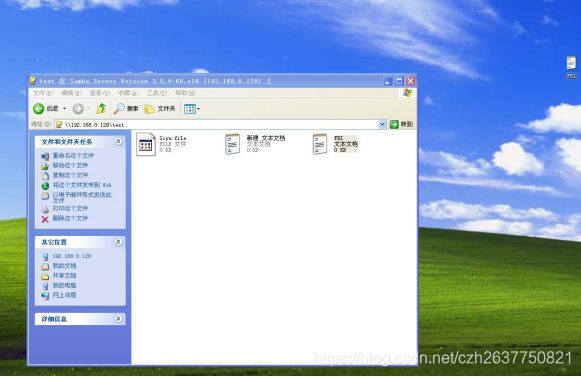The image size is (581, 377).
Task: Click the publish this file to Web link
Action: coord(82,185)
